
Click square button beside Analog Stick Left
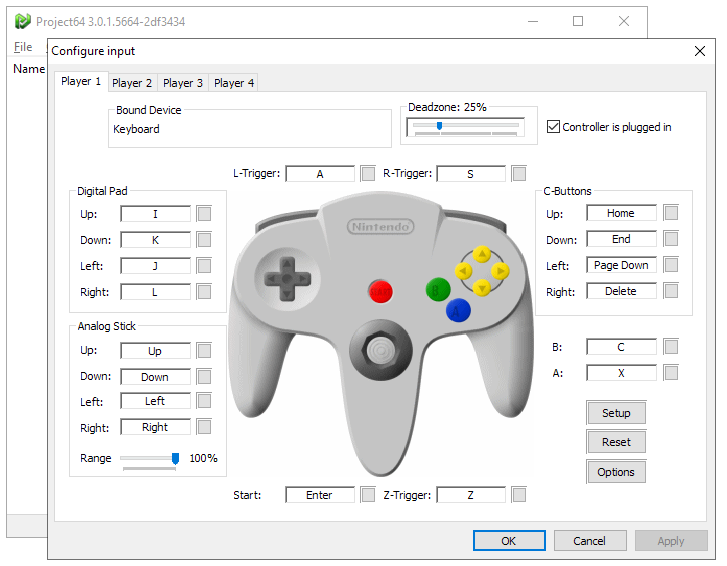(x=204, y=401)
